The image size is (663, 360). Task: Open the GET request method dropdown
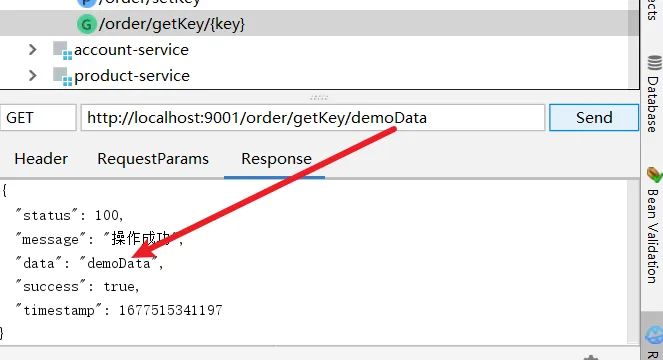point(38,118)
